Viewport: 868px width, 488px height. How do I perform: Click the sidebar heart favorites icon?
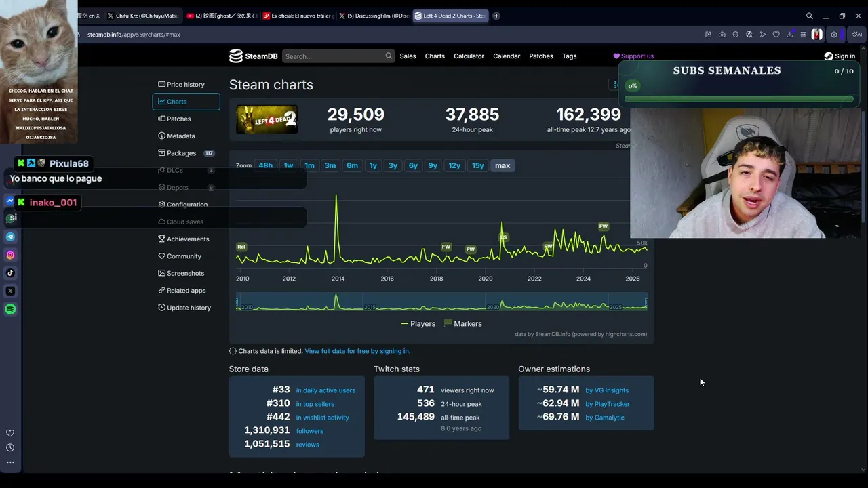(10, 433)
